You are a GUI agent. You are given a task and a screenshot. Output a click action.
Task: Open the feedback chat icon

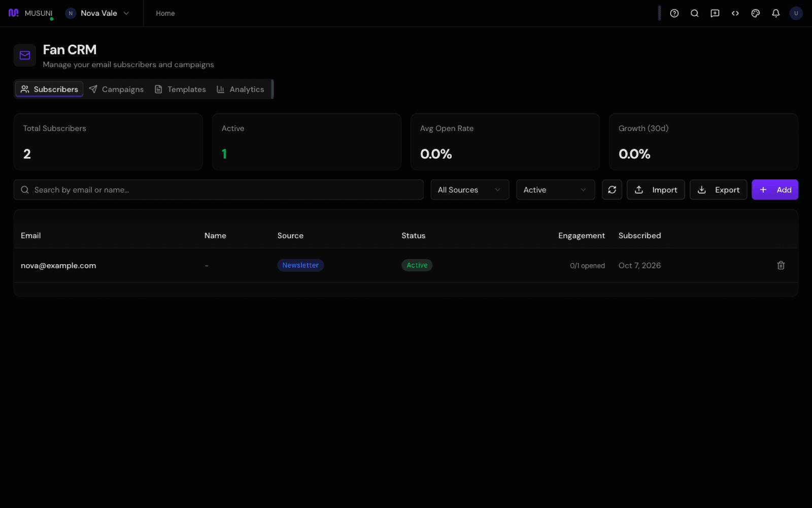(715, 13)
